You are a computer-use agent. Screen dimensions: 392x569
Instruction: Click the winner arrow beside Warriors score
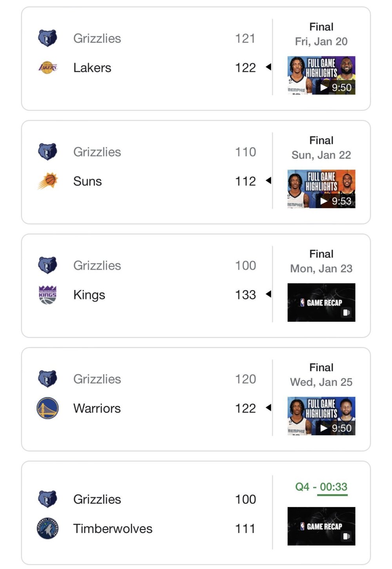coord(269,408)
